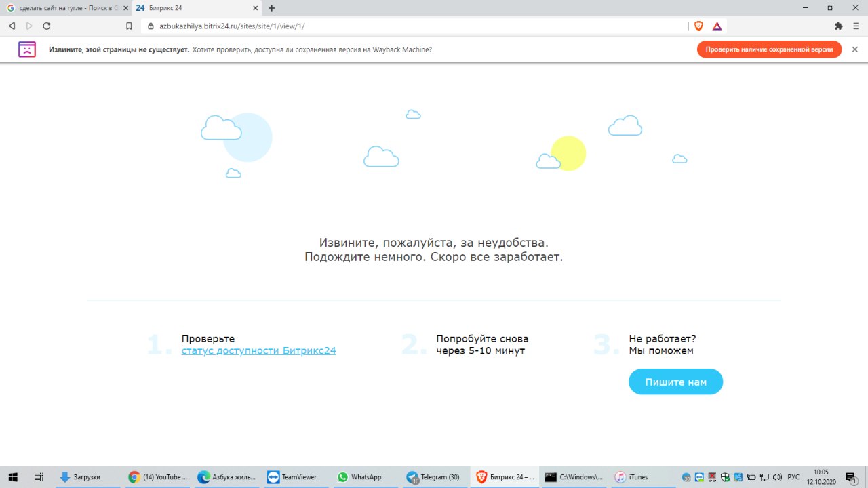Select Brave Битрикс 24 taskbar button
The image size is (868, 488).
click(x=505, y=477)
